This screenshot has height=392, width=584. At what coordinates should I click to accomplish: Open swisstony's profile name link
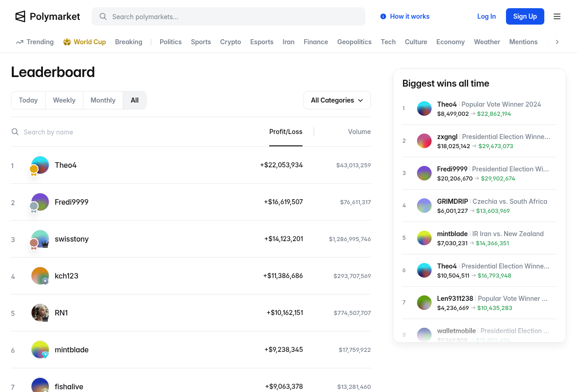pos(72,239)
